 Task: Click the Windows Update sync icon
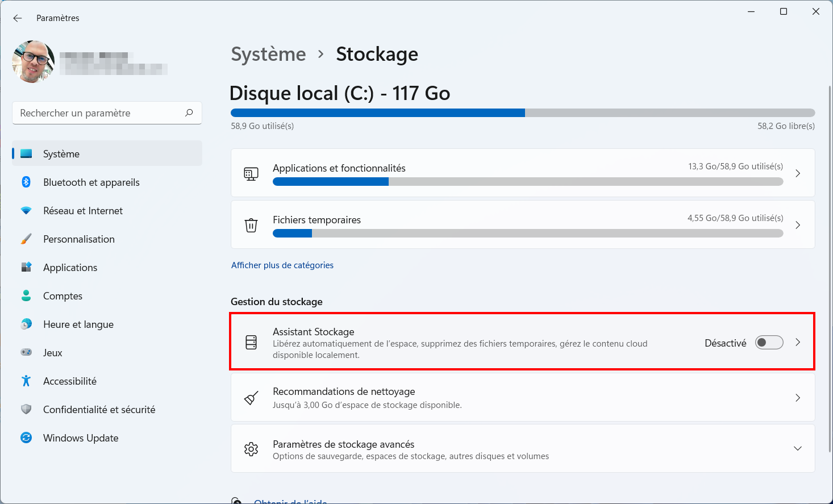[26, 438]
